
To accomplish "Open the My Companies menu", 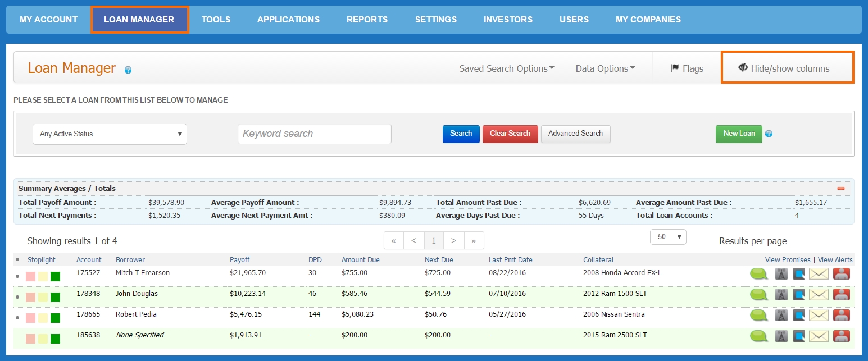I will (x=648, y=20).
